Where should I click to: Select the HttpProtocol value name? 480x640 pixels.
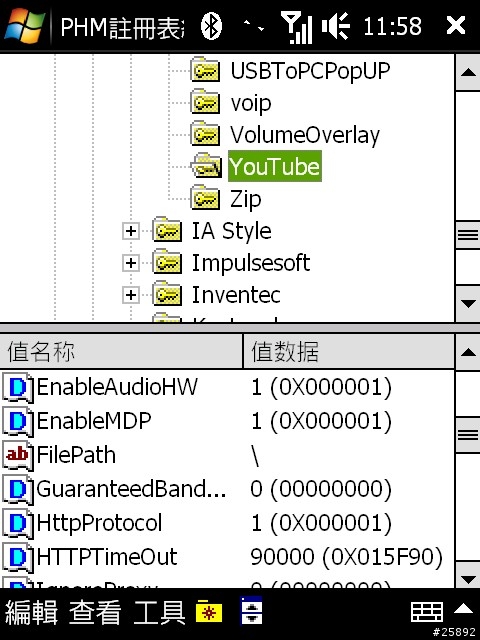99,523
